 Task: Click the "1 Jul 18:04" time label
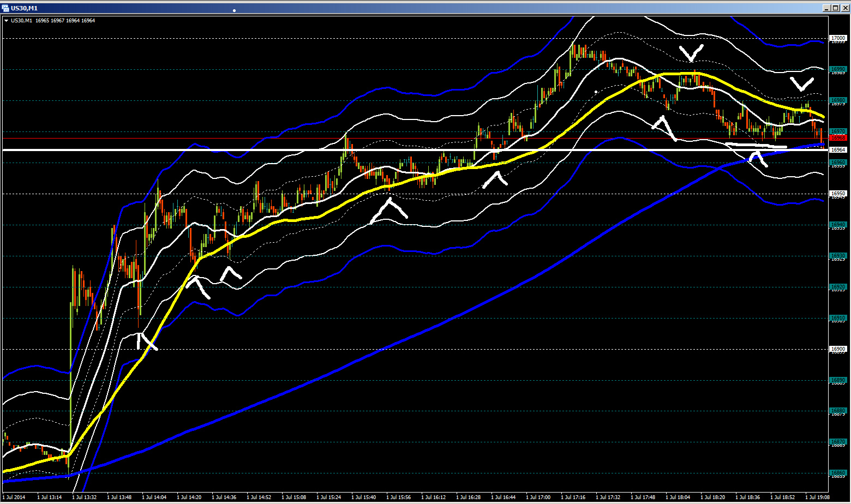pos(678,497)
